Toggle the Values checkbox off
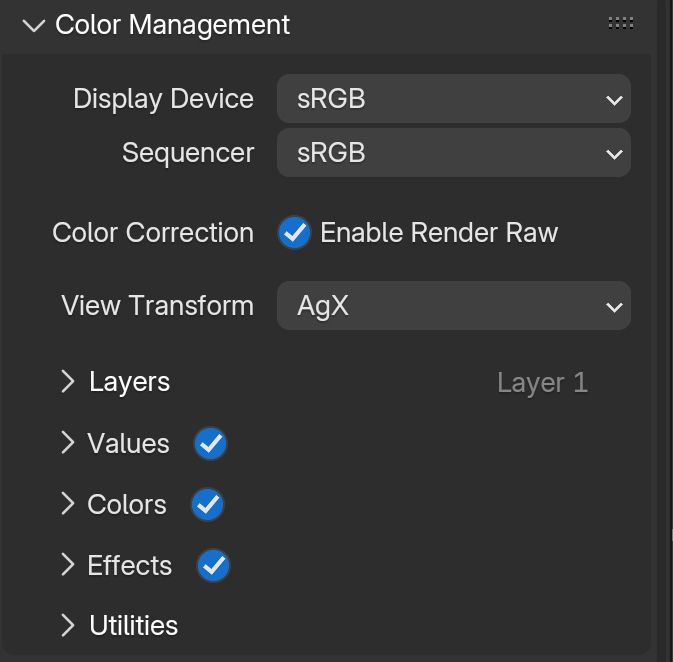This screenshot has width=673, height=662. coord(210,444)
